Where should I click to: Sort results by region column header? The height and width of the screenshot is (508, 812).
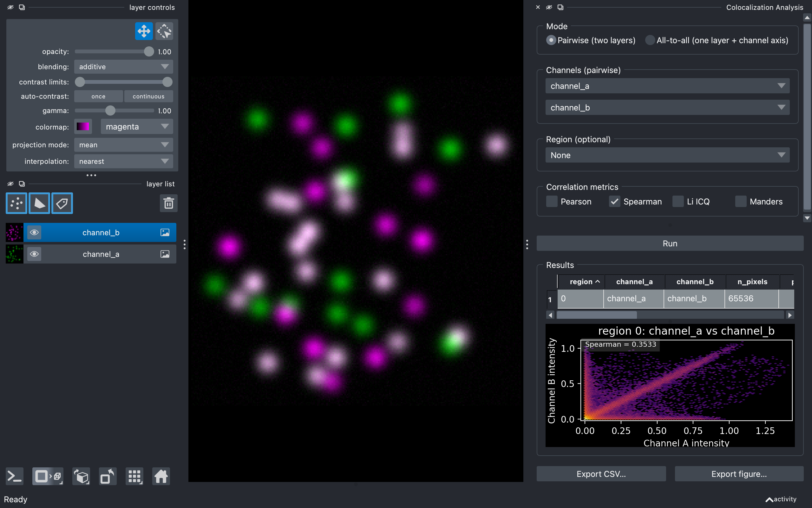pyautogui.click(x=581, y=282)
